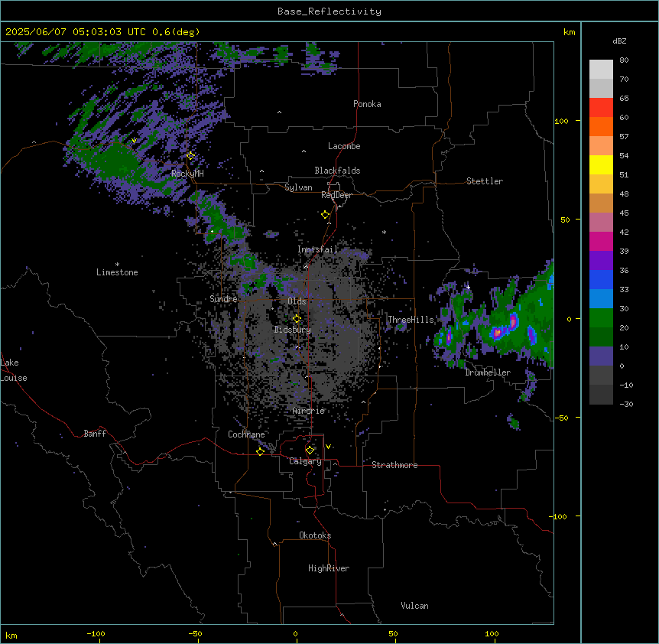
Task: Click the yellow diamond marker below Cochrane
Action: pos(260,451)
